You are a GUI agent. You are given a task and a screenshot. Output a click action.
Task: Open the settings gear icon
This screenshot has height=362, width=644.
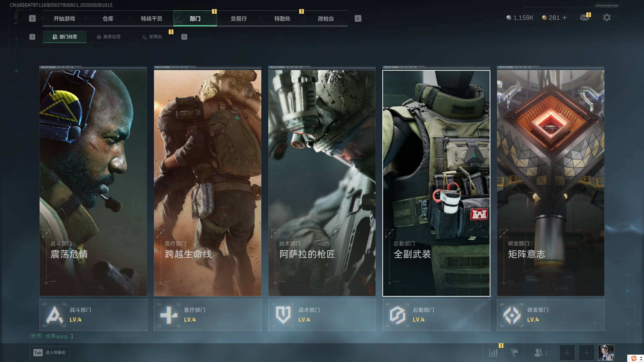pyautogui.click(x=606, y=17)
